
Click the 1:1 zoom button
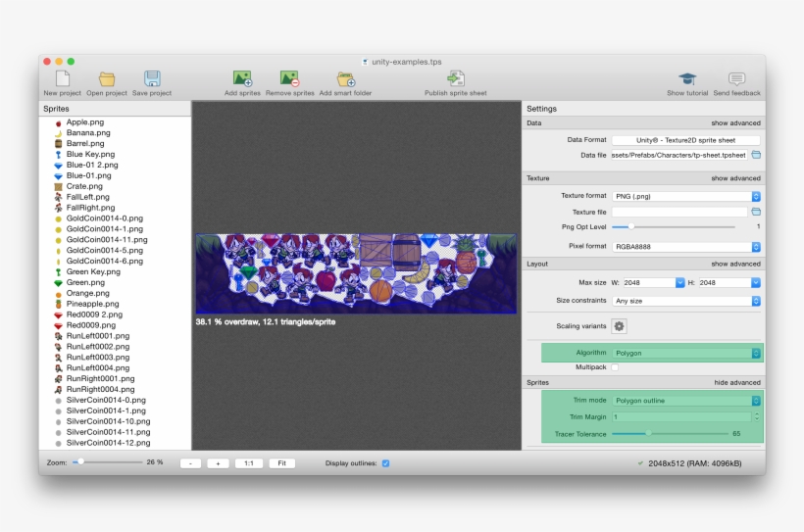pos(248,462)
